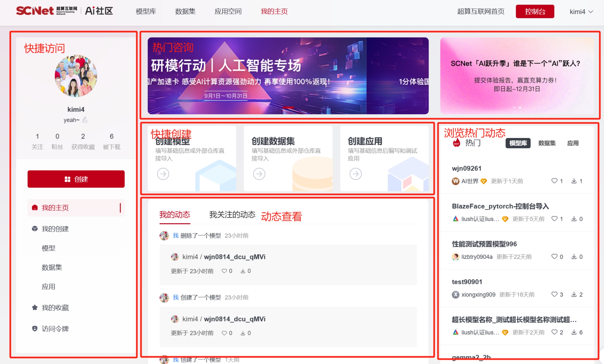Screen dimensions: 604x364
Task: Go to 我的主页 in the top navigation
Action: (274, 11)
